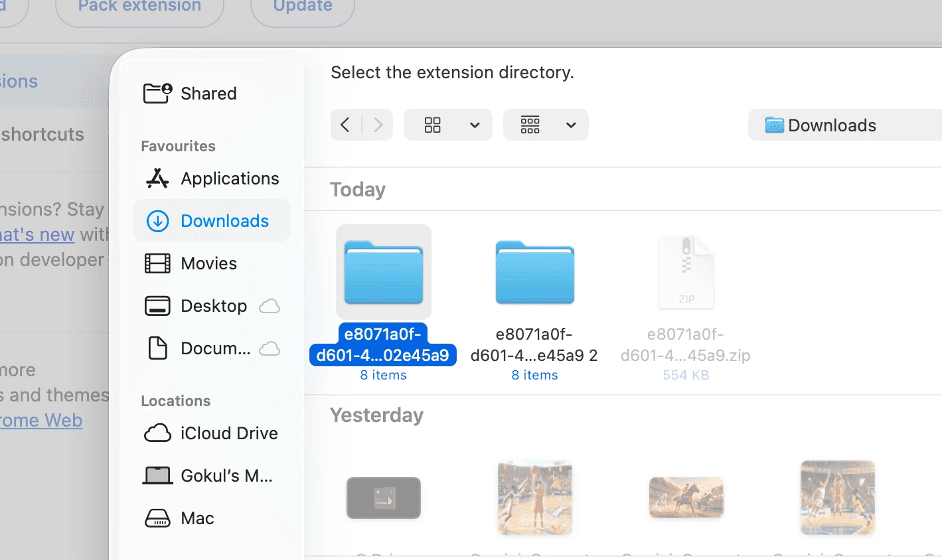Screen dimensions: 942x560
Task: Go back in folder history
Action: [345, 125]
